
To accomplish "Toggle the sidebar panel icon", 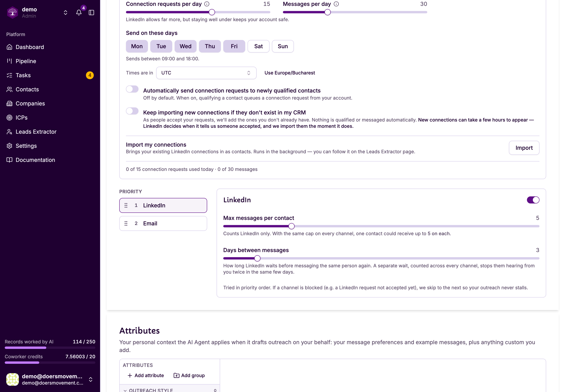I will click(x=91, y=13).
